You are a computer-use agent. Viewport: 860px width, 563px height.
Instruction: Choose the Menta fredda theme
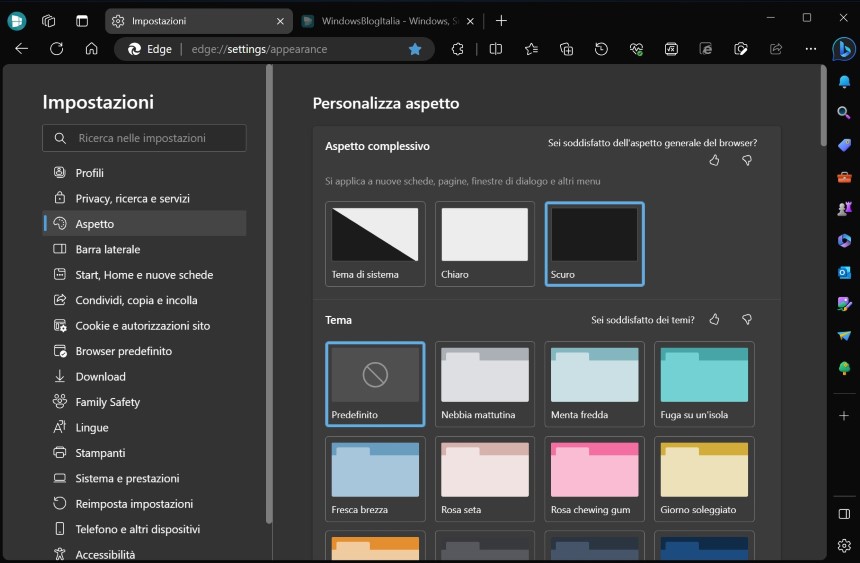click(595, 384)
